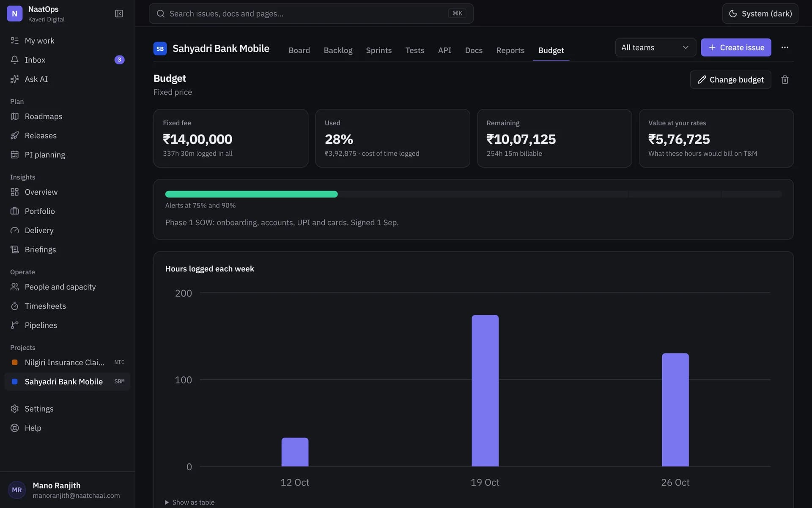Open the Docs tab

(x=474, y=50)
